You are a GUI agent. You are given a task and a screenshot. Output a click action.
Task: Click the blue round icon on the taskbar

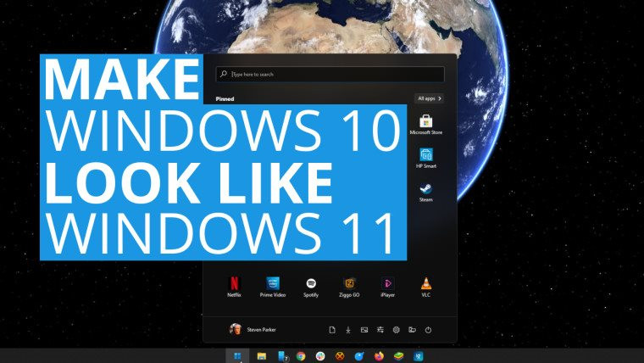click(x=359, y=356)
